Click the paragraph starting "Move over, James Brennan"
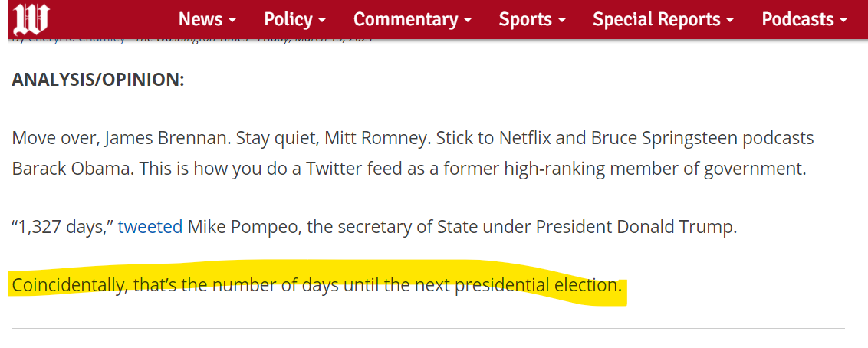This screenshot has width=868, height=348. [x=413, y=153]
